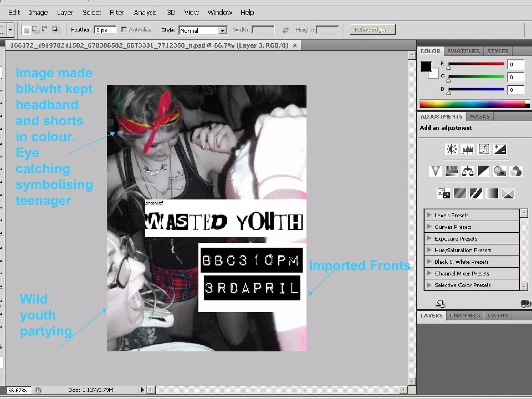Open the Style dropdown set to Normal
This screenshot has height=399, width=532.
[203, 30]
